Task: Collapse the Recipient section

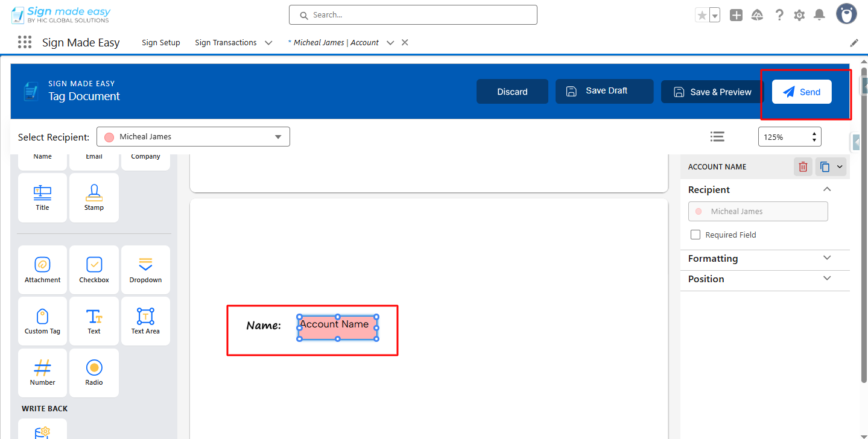Action: tap(827, 189)
